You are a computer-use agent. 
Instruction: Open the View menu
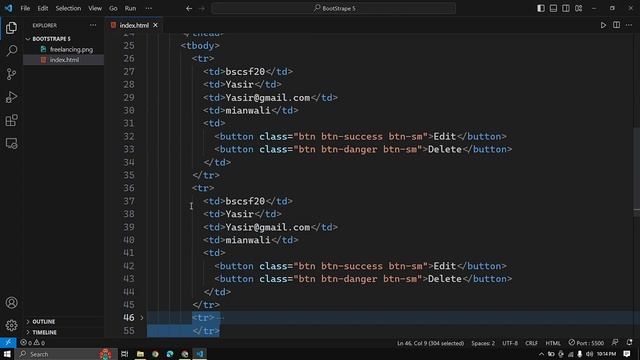click(95, 8)
